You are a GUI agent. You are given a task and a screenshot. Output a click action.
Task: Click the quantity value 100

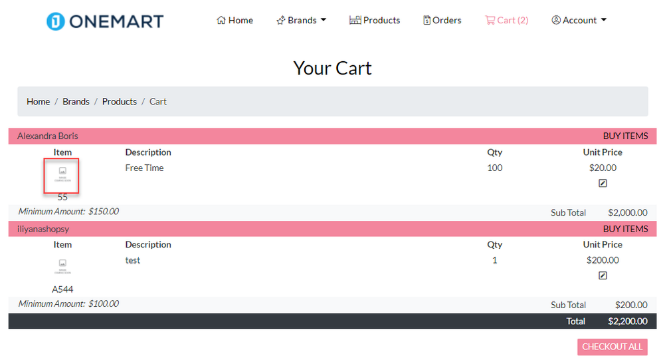tap(494, 168)
